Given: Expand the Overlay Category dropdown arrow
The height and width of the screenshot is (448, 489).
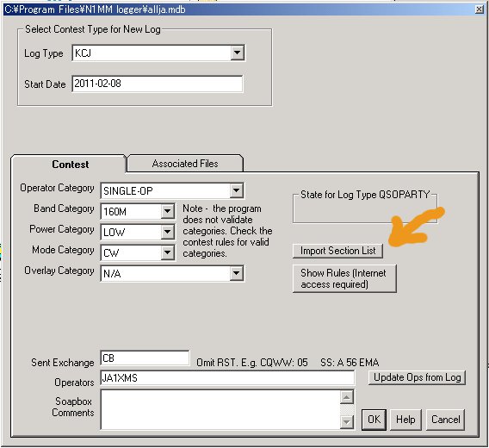Looking at the screenshot, I should tap(237, 273).
